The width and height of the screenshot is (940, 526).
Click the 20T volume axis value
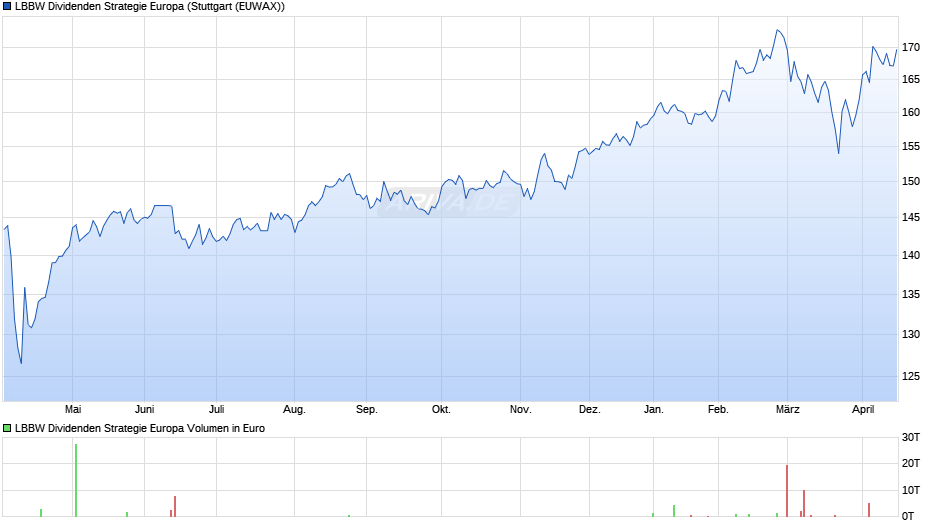pyautogui.click(x=911, y=463)
